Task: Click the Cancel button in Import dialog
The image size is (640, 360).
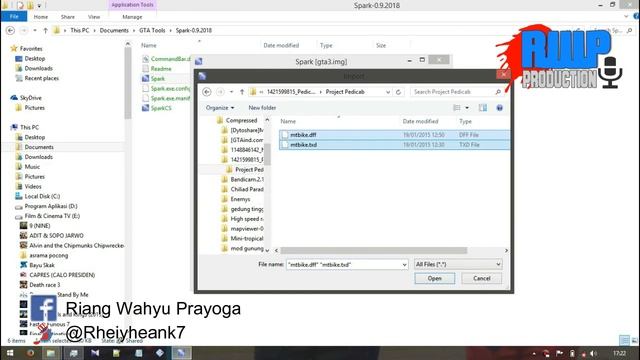Action: tap(482, 278)
